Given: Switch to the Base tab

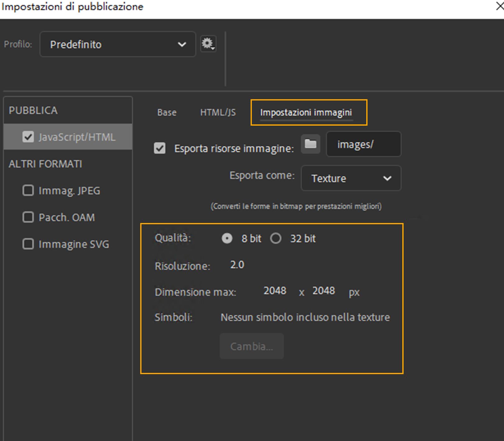Looking at the screenshot, I should 167,113.
